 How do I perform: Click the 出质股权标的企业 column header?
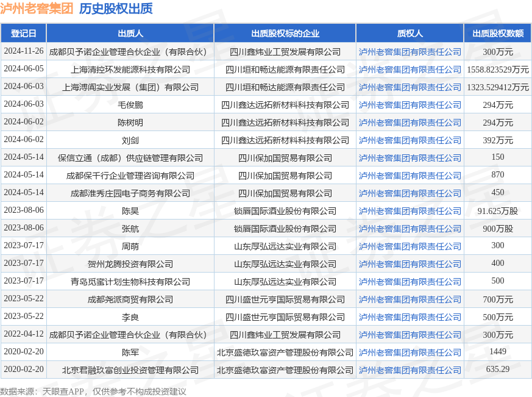coord(285,34)
